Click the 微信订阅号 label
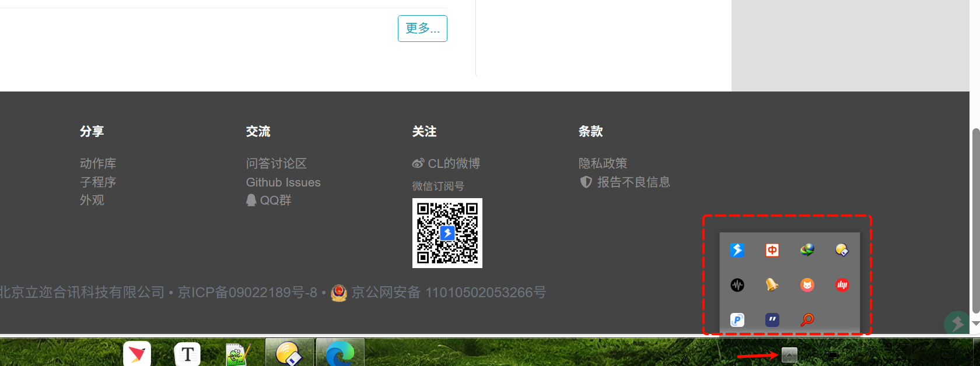This screenshot has width=980, height=366. pos(438,186)
